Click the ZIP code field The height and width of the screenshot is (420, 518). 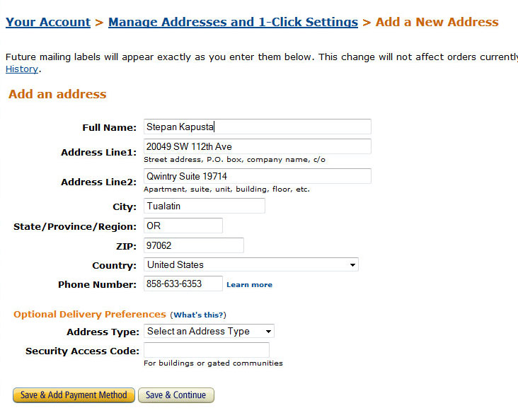click(193, 245)
